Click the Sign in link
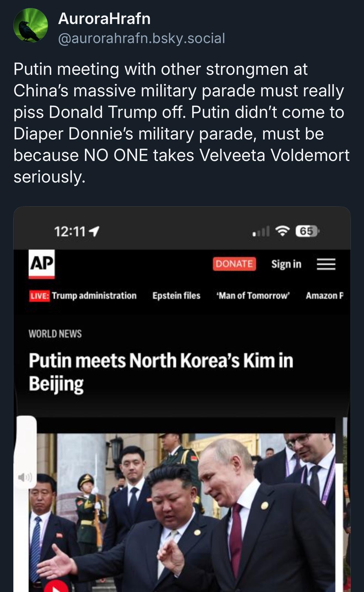 pyautogui.click(x=286, y=264)
